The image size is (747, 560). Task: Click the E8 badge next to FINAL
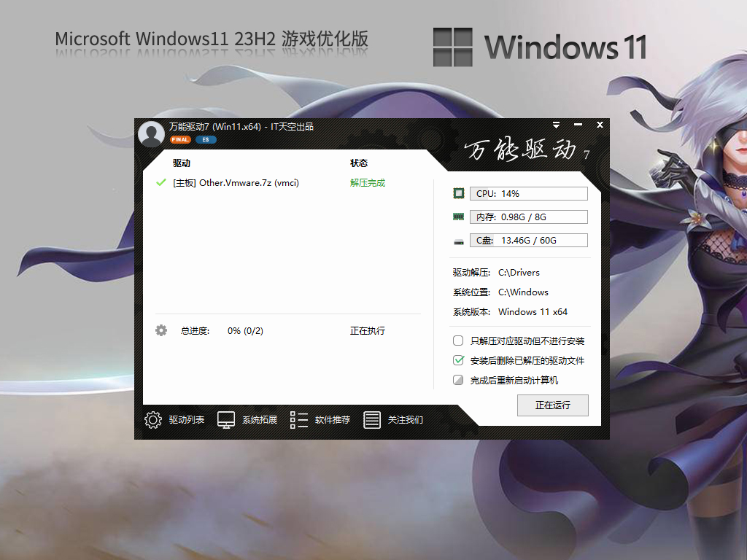coord(205,139)
